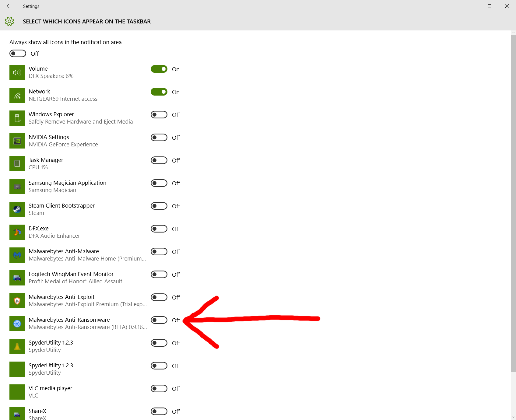
Task: Enable the DFX.exe toggle
Action: (x=159, y=229)
